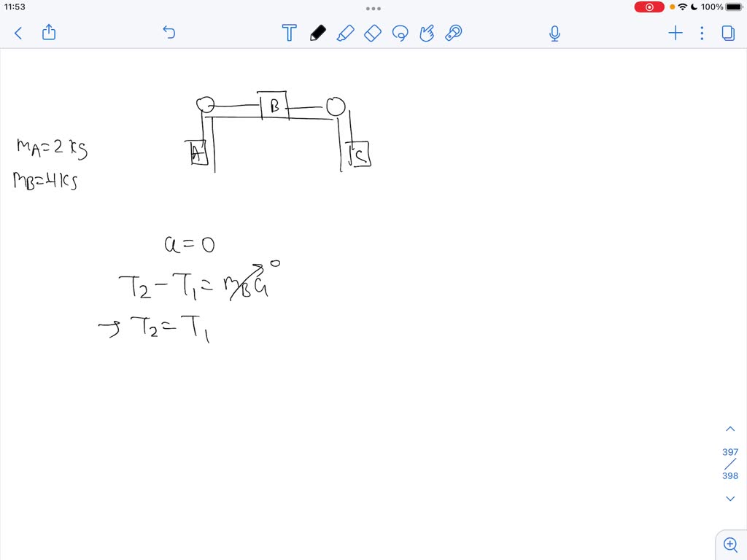Select the Pen tool
The height and width of the screenshot is (560, 747).
[x=317, y=33]
